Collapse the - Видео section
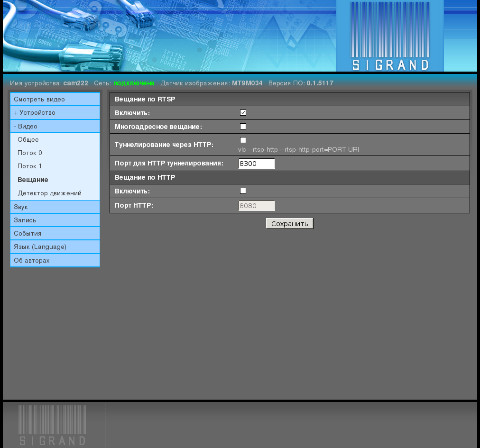This screenshot has height=448, width=480. 55,126
